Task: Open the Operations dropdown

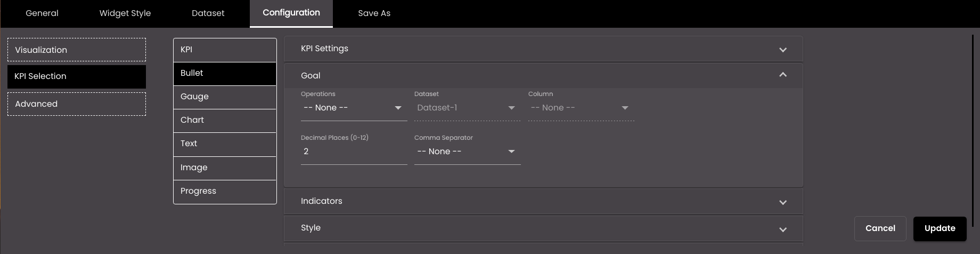Action: (x=354, y=108)
